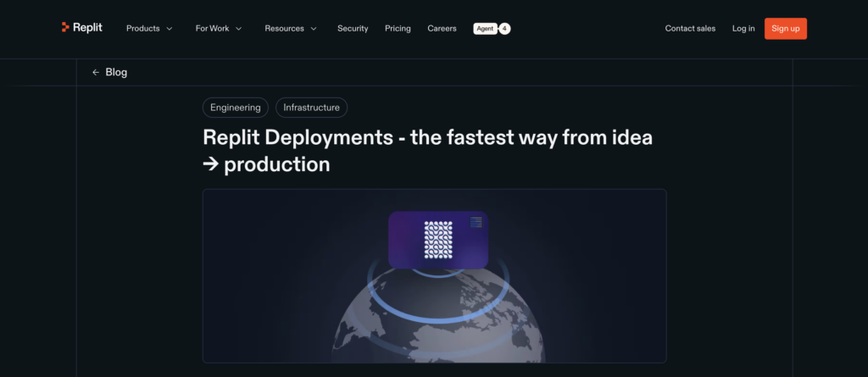This screenshot has width=868, height=377.
Task: Open the globe hero image
Action: [x=435, y=275]
